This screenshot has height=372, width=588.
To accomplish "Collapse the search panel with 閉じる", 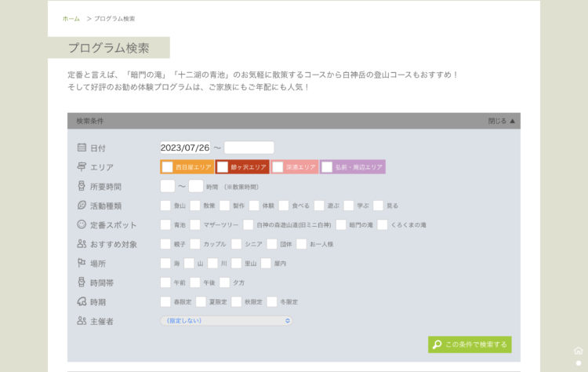I will [x=502, y=121].
